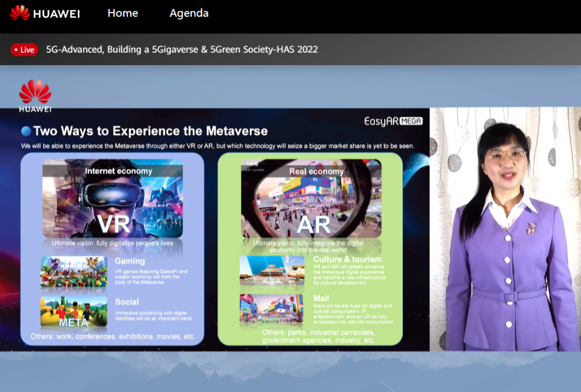Click the AR glasses 'Real economy' image
Screen dimensions: 581x392
[x=311, y=198]
